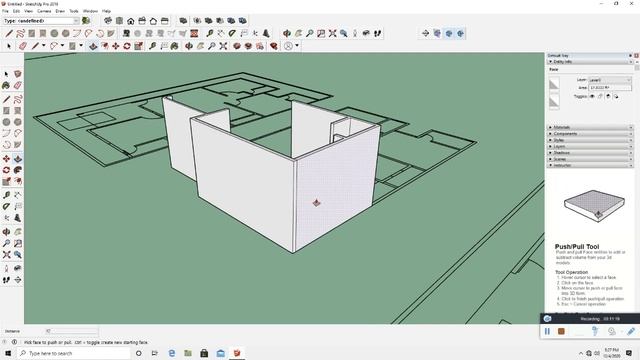
Task: Expand the Scenes panel
Action: pyautogui.click(x=590, y=159)
